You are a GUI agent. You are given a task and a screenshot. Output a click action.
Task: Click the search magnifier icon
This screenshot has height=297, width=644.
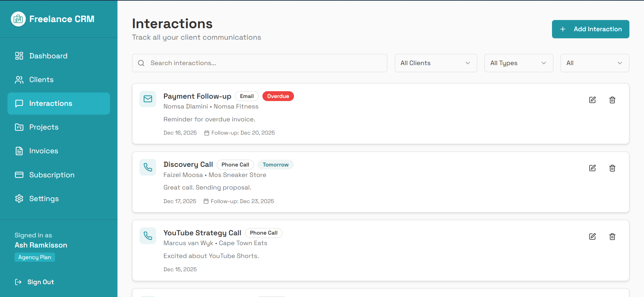click(141, 63)
